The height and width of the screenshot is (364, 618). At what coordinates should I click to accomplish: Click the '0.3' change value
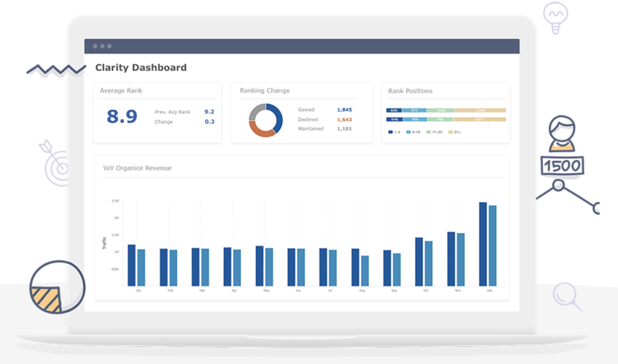(x=210, y=122)
